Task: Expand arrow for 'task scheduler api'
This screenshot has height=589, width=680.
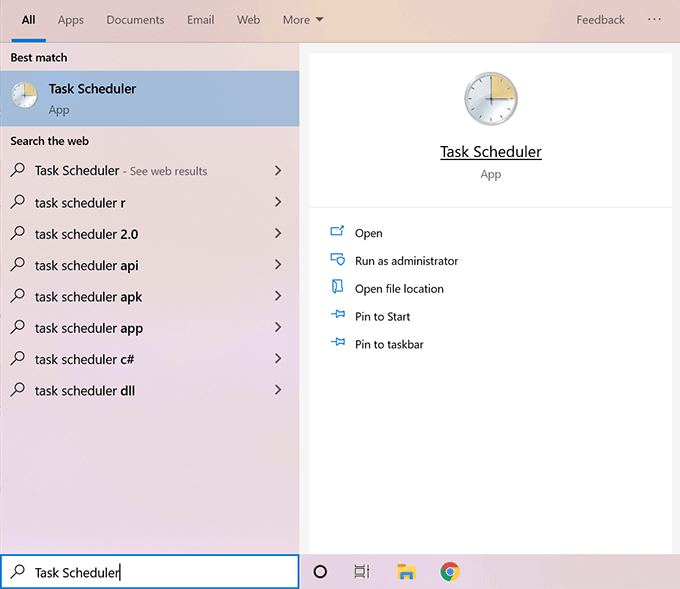Action: point(278,265)
